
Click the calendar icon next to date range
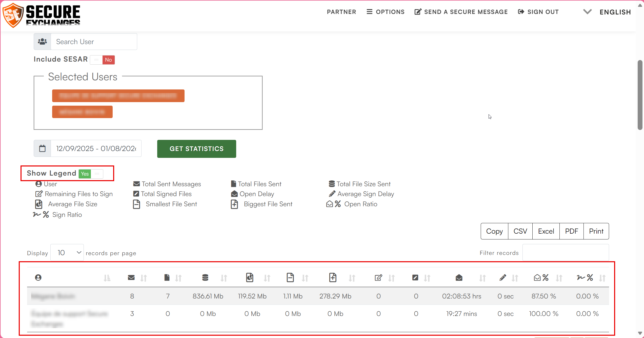(x=42, y=148)
